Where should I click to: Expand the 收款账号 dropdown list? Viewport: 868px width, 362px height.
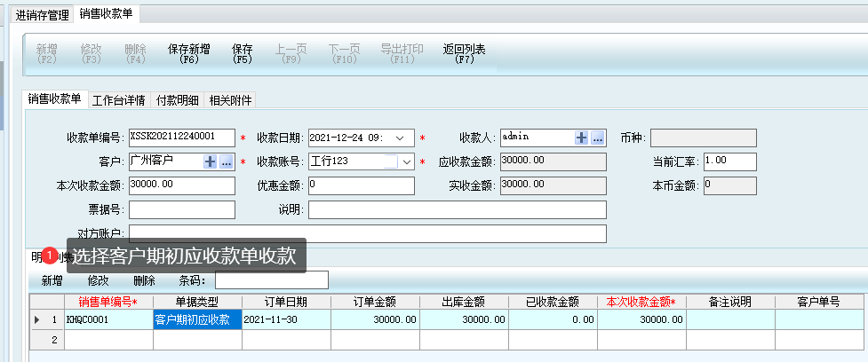(x=407, y=161)
